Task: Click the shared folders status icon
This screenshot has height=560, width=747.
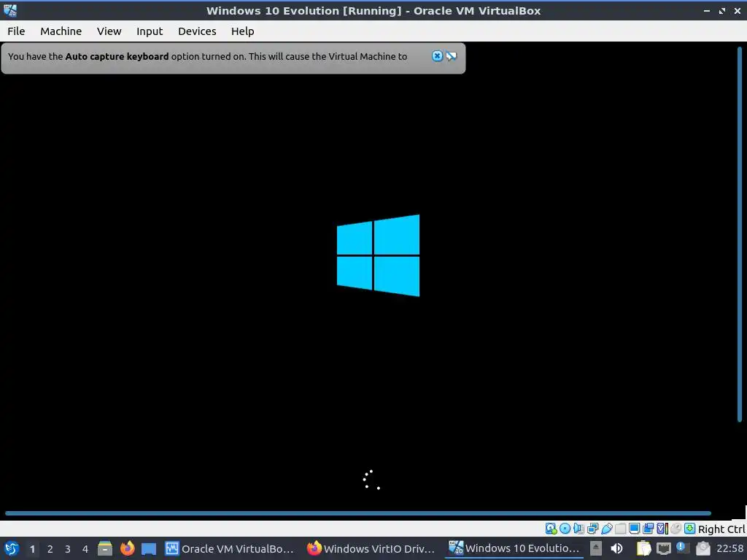Action: 620,529
